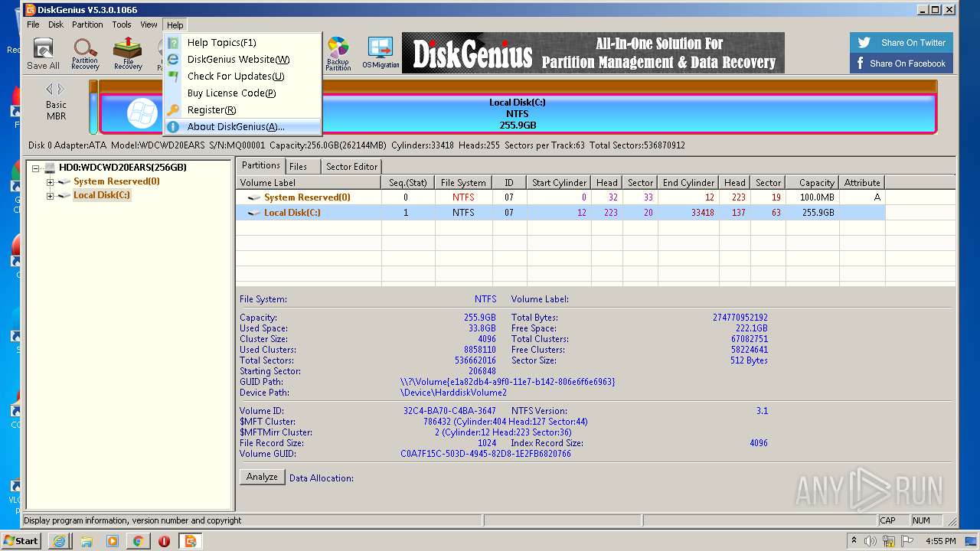Show hidden system tray icons

[x=854, y=541]
